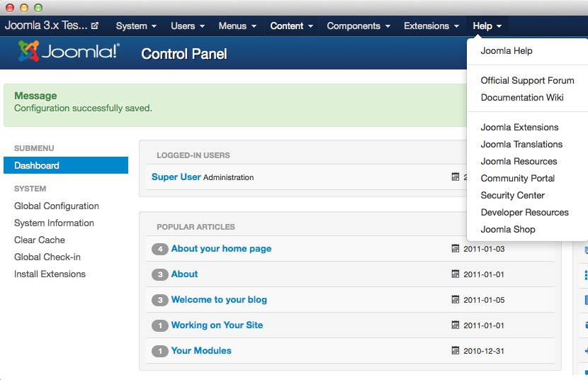The height and width of the screenshot is (380, 588).
Task: Expand the Extensions dropdown menu
Action: click(x=431, y=26)
